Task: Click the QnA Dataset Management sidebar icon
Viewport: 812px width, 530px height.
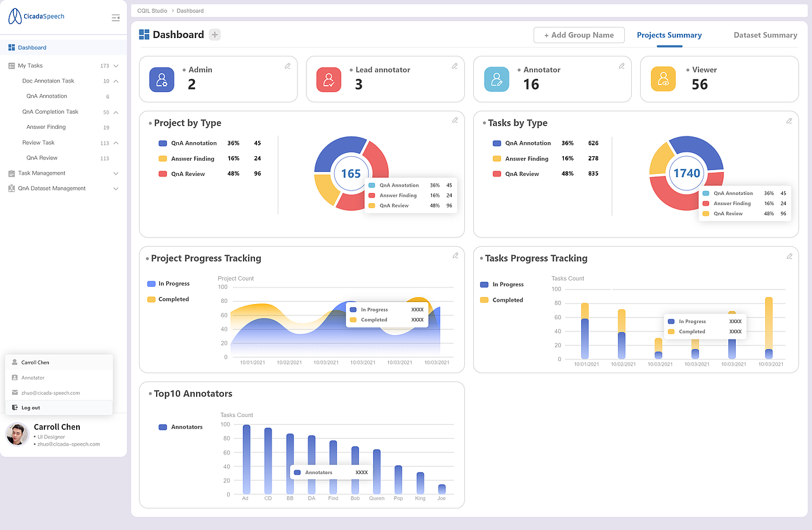Action: pyautogui.click(x=11, y=189)
